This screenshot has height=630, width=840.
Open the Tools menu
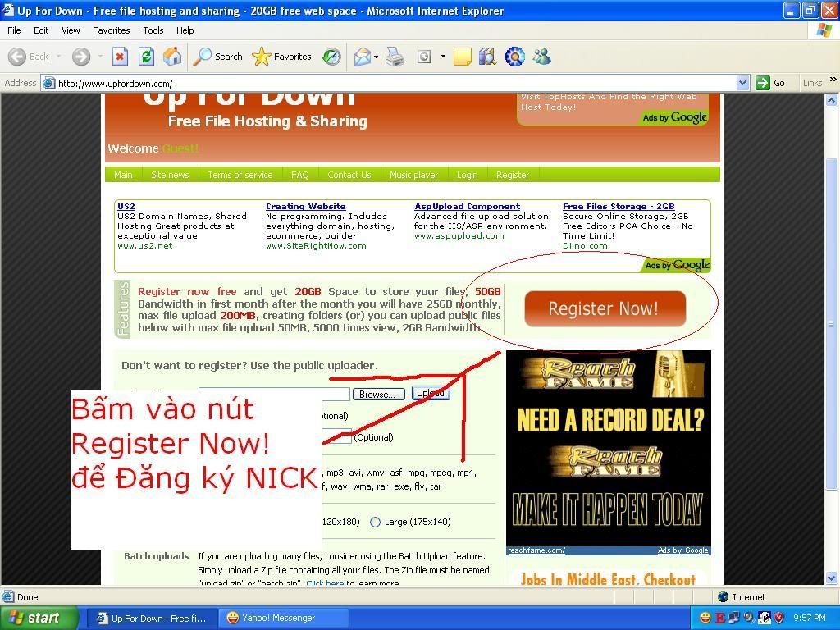tap(153, 30)
